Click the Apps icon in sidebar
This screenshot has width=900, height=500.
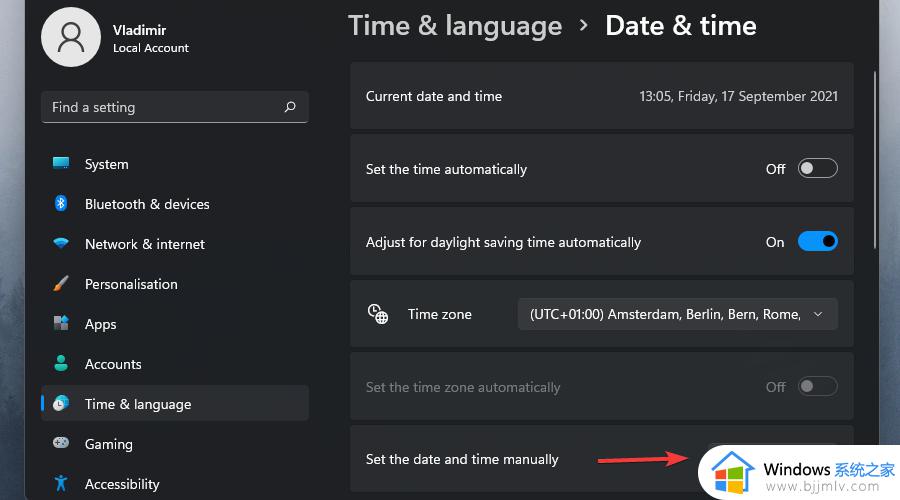[x=61, y=323]
